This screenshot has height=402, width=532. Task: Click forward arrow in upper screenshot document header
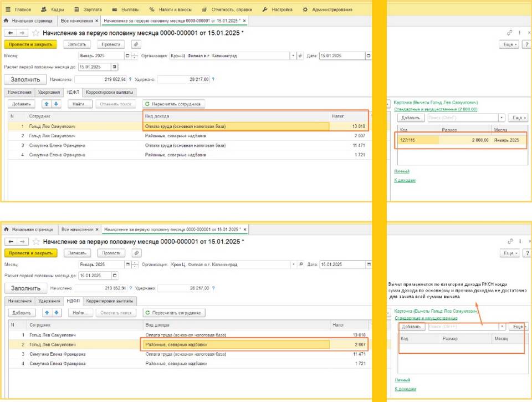[22, 33]
